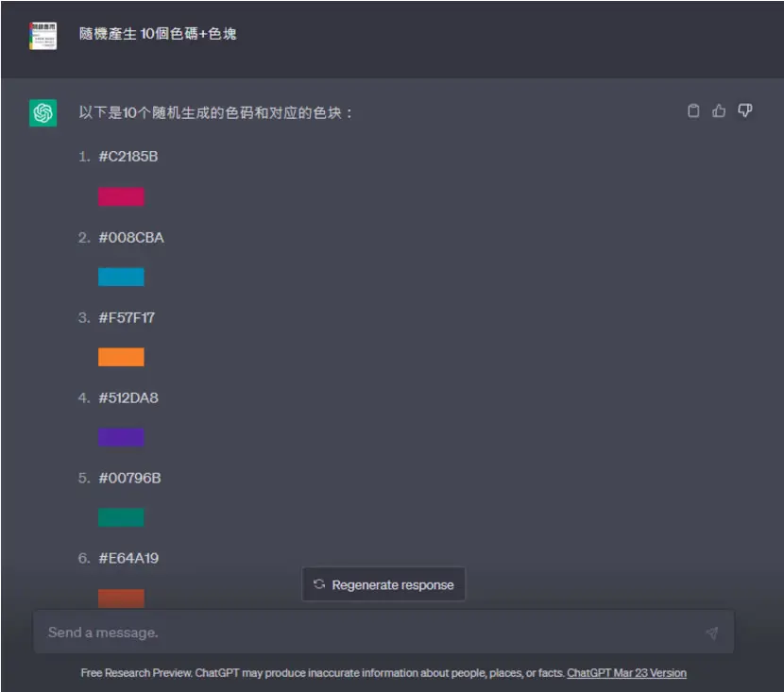Focus the Send a message input field
Image resolution: width=784 pixels, height=692 pixels.
click(x=383, y=632)
